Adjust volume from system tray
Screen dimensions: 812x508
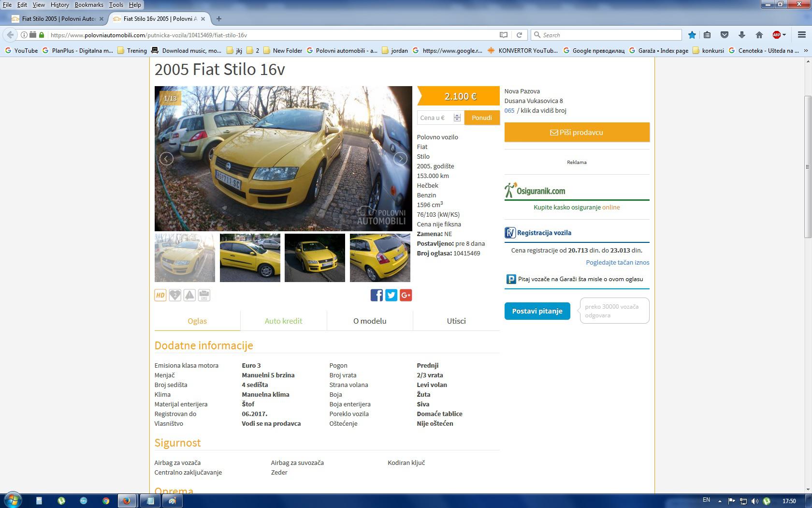(755, 501)
